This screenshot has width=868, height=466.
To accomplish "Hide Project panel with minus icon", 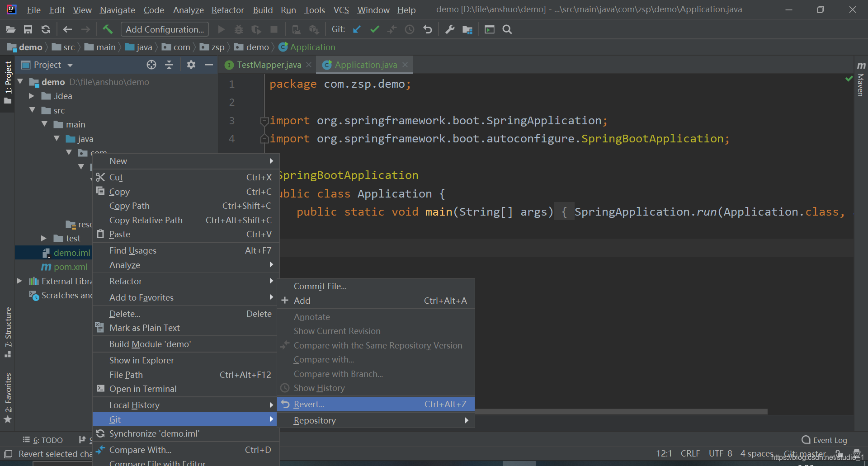I will [208, 65].
